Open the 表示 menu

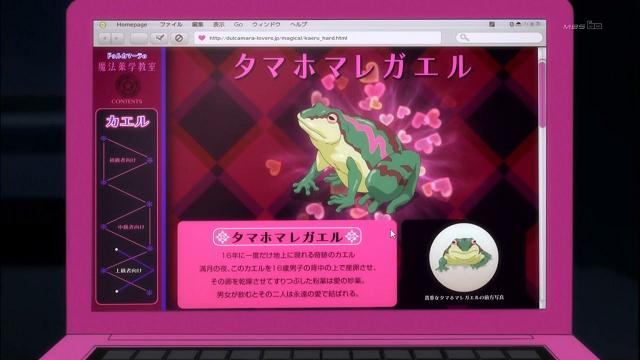coord(219,24)
